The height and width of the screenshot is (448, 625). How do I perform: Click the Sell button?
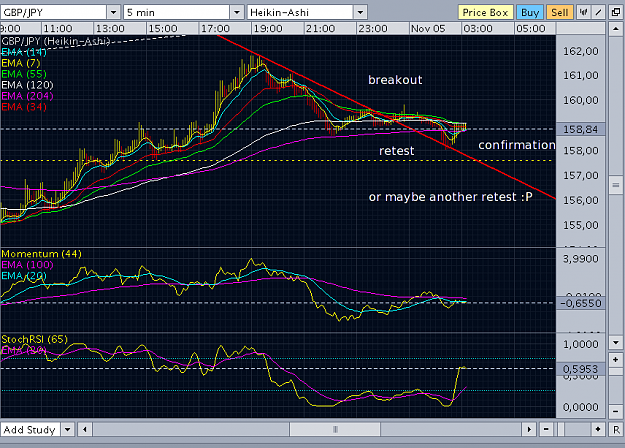(x=560, y=12)
